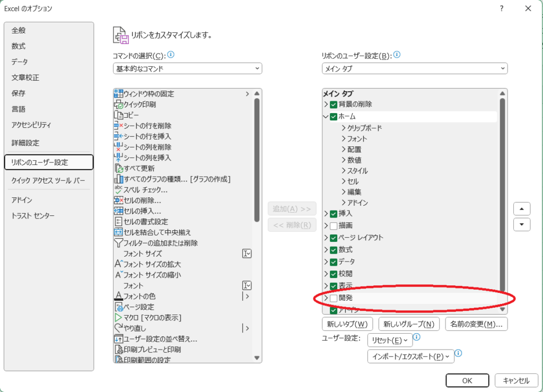Enable the 開発 tab checkbox
543x392 pixels.
pyautogui.click(x=333, y=298)
